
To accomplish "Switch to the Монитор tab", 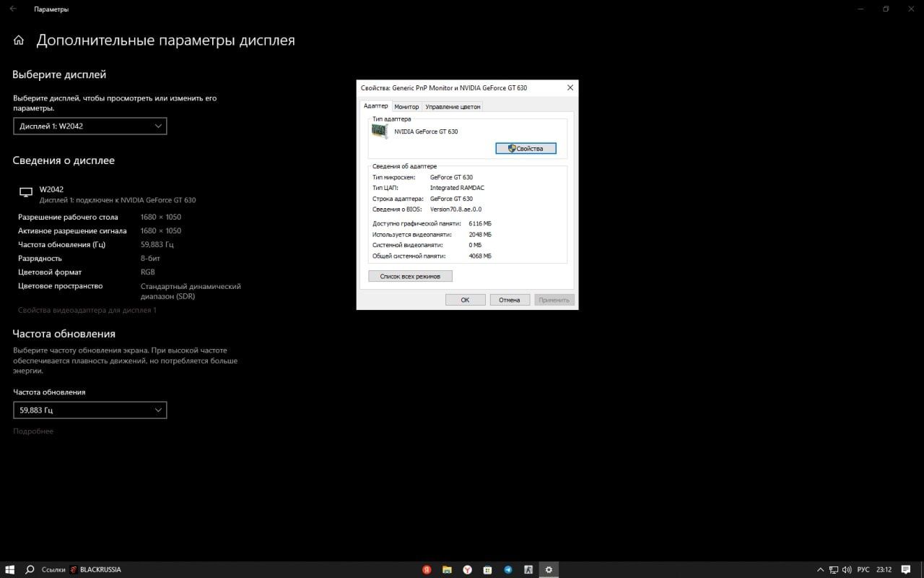I will point(406,106).
